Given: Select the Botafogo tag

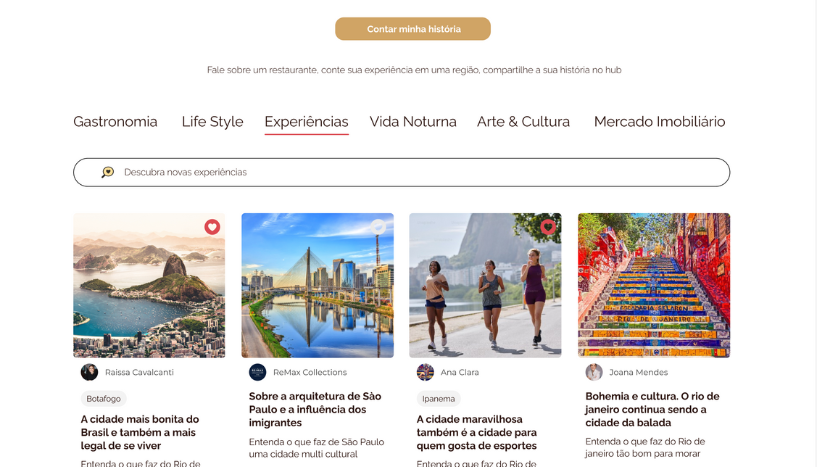Looking at the screenshot, I should click(x=104, y=399).
